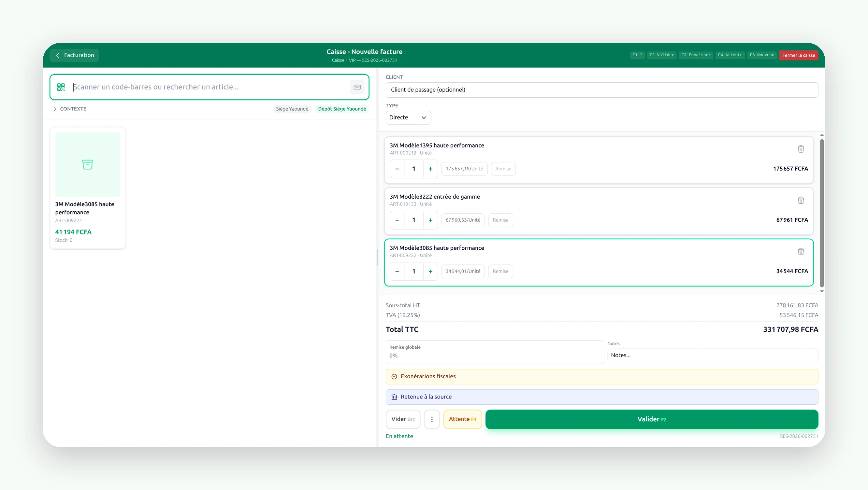This screenshot has height=490, width=868.
Task: Decrease quantity of 3M Modèle3085 line
Action: [x=397, y=271]
